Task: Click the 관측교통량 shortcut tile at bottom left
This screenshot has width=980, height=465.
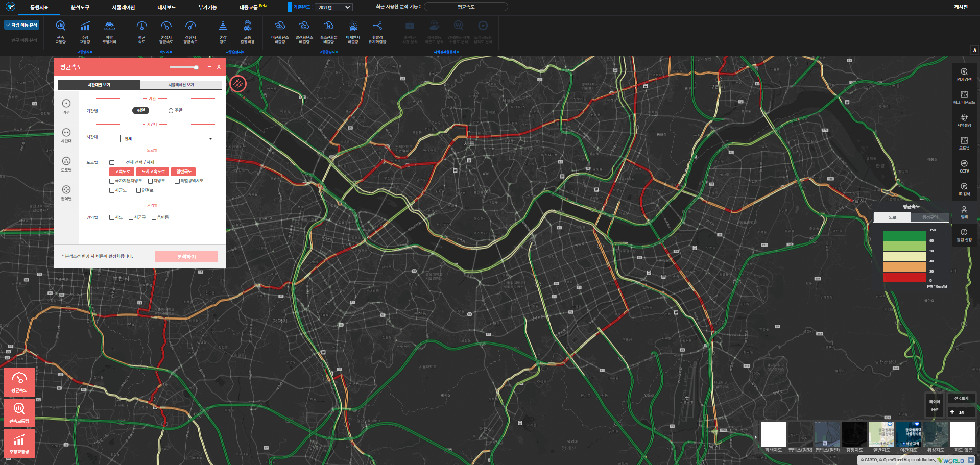Action: pyautogui.click(x=19, y=413)
